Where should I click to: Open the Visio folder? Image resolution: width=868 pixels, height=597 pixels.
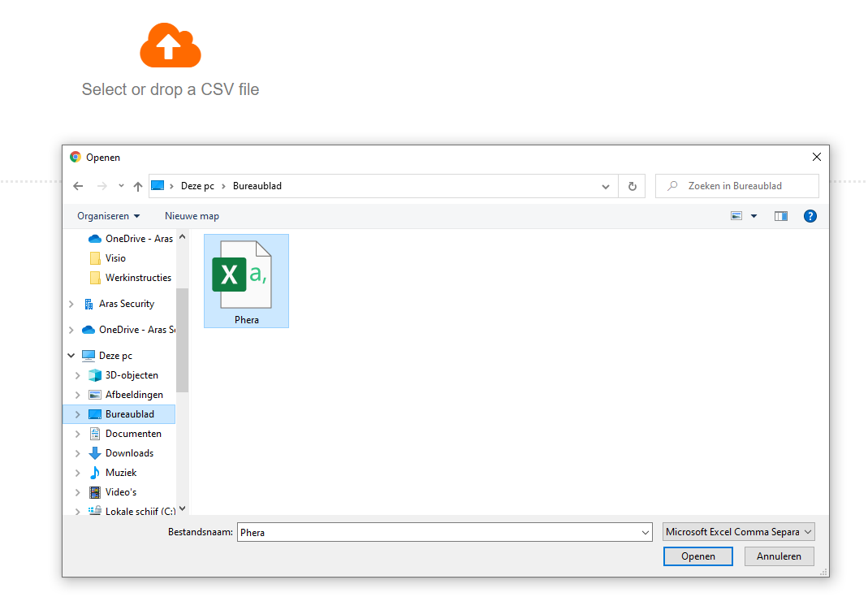(x=107, y=258)
